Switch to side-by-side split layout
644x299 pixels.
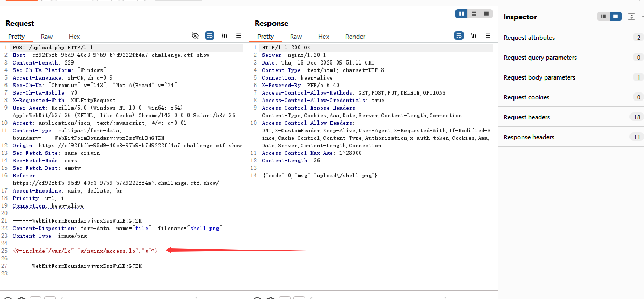tap(461, 14)
